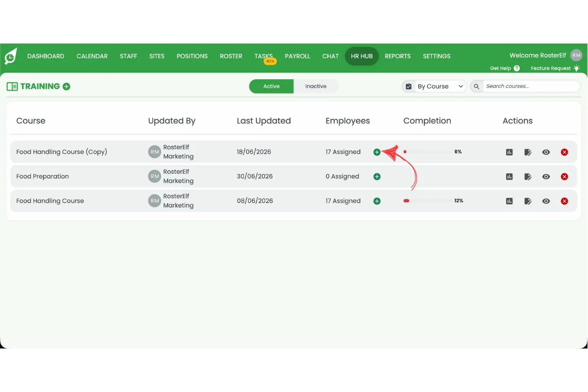Select the HR HUB menu

[x=362, y=56]
